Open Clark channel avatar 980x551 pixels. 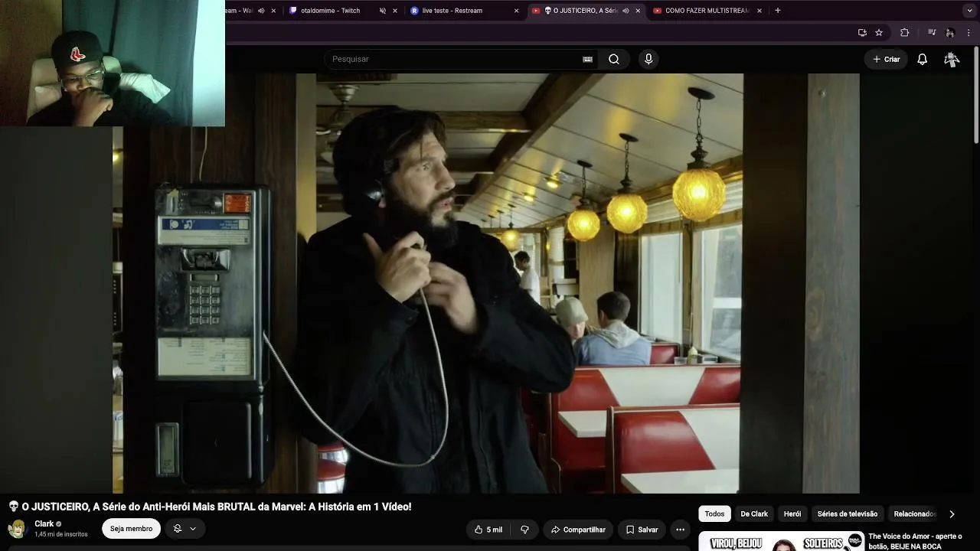coord(17,529)
